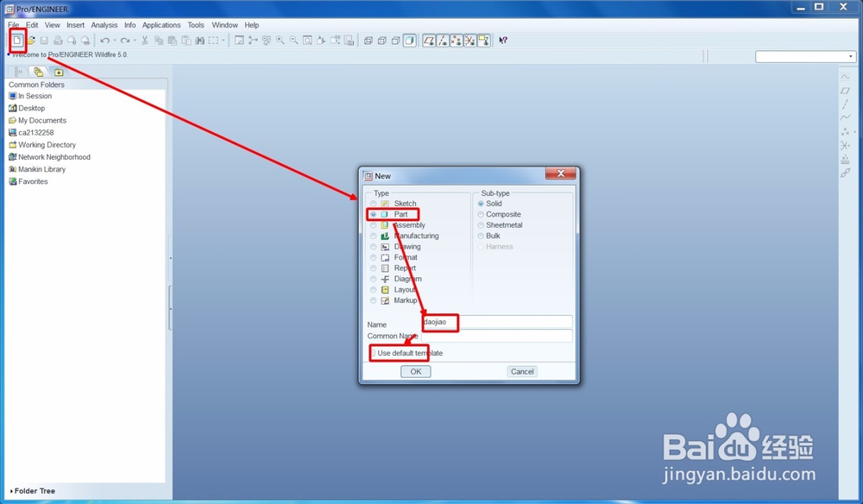Click the Zoom Out magnifier icon
Image resolution: width=863 pixels, height=504 pixels.
[x=294, y=41]
